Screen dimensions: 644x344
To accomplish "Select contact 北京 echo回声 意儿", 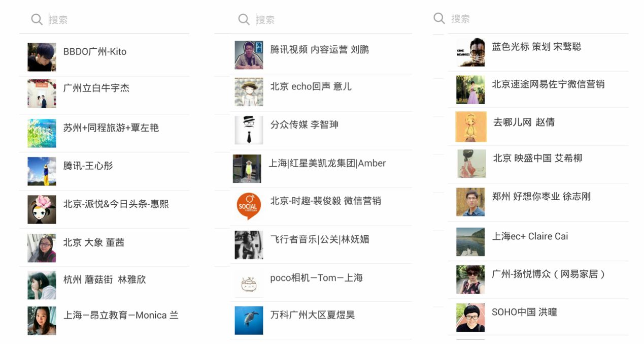I will pyautogui.click(x=311, y=86).
